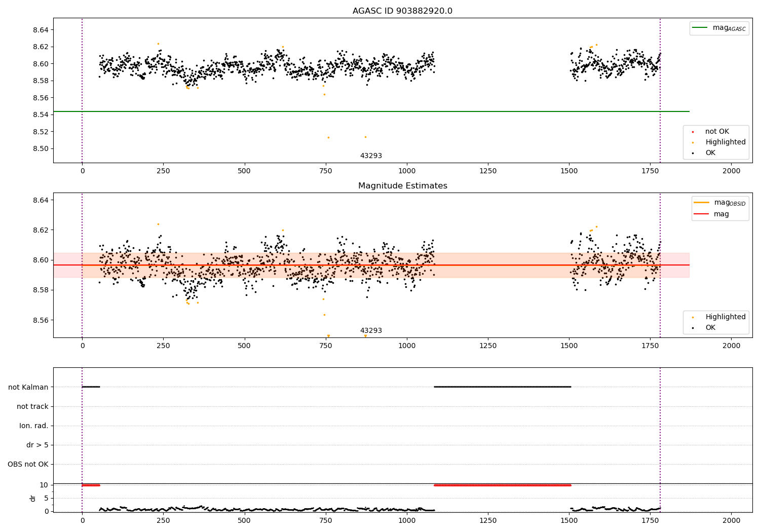Click the long red dr segment near 1250
The height and width of the screenshot is (532, 760).
point(502,485)
